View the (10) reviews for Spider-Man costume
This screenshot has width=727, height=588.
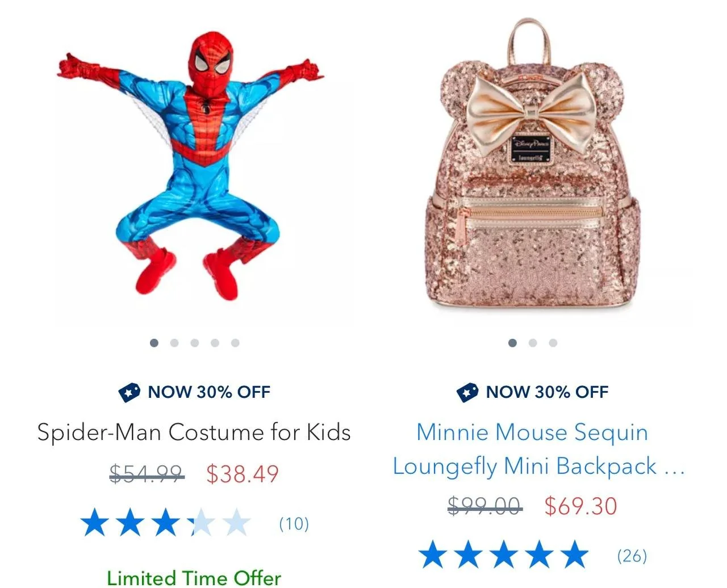[294, 523]
